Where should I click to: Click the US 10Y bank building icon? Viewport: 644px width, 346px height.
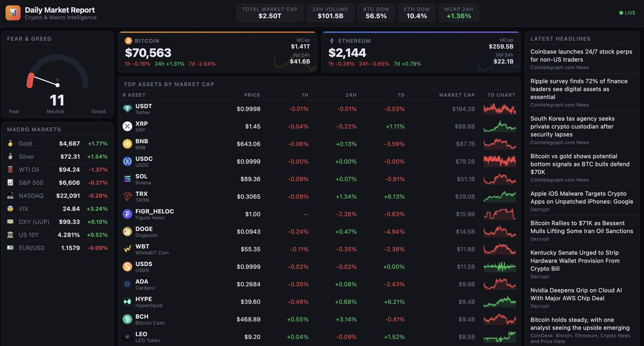10,235
